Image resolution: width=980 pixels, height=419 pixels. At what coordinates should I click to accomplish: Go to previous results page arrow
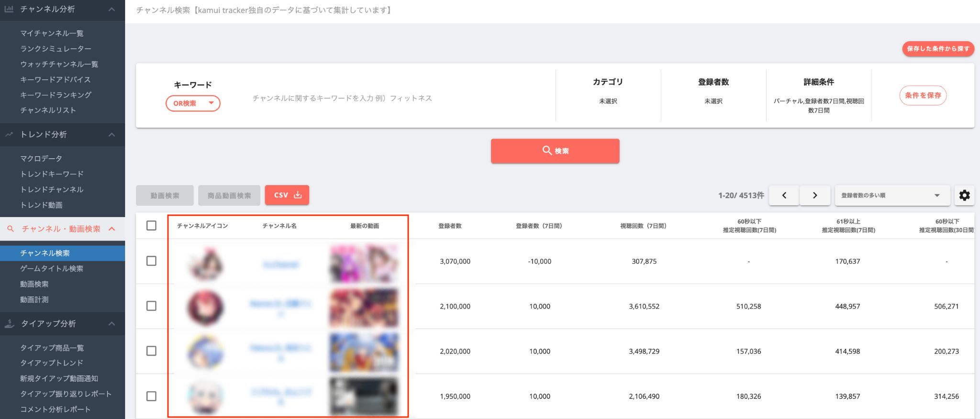(784, 195)
